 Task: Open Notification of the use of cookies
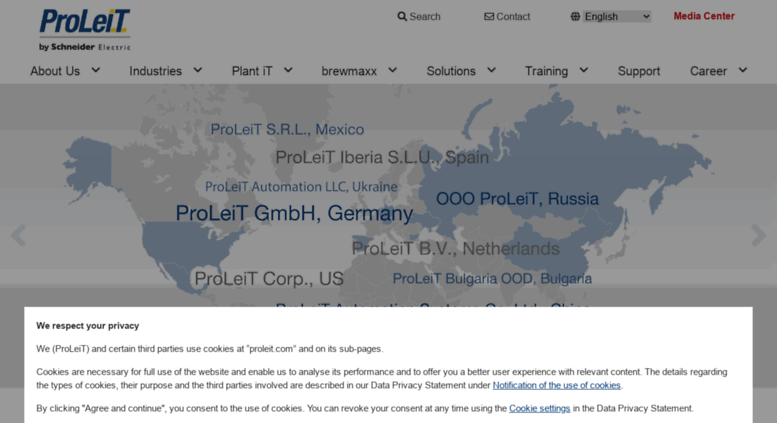556,385
